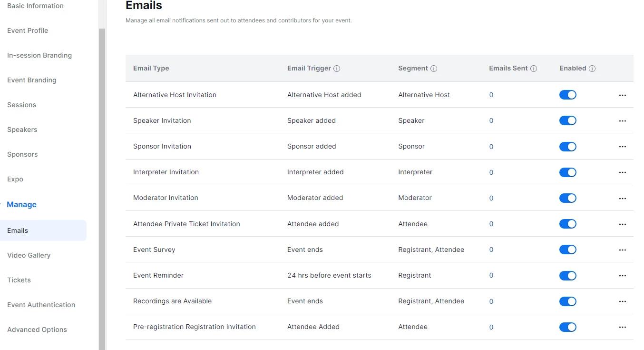Click the Emails Sent info icon
The height and width of the screenshot is (350, 644).
[x=534, y=69]
